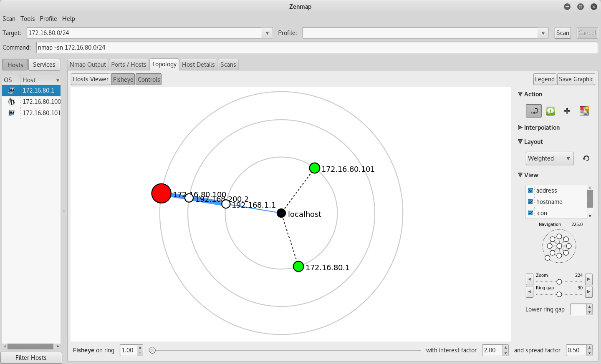
Task: Open the Tools menu
Action: pos(28,19)
